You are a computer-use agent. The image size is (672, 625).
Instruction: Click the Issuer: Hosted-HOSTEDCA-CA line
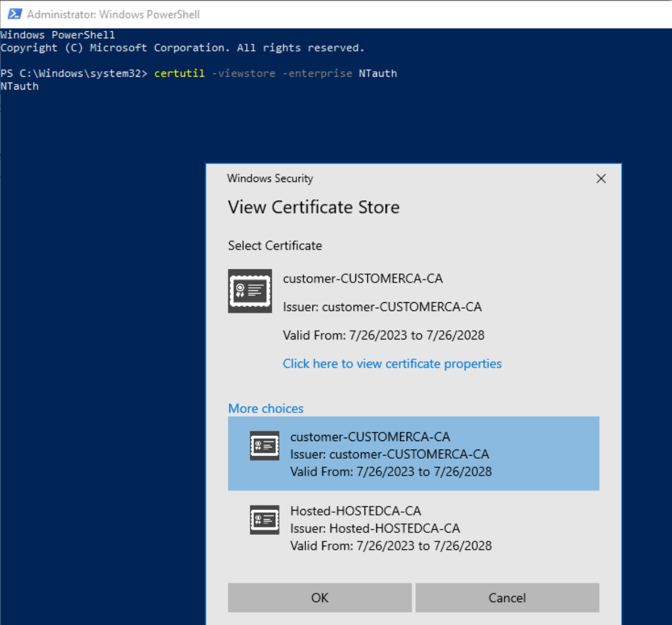[x=375, y=528]
